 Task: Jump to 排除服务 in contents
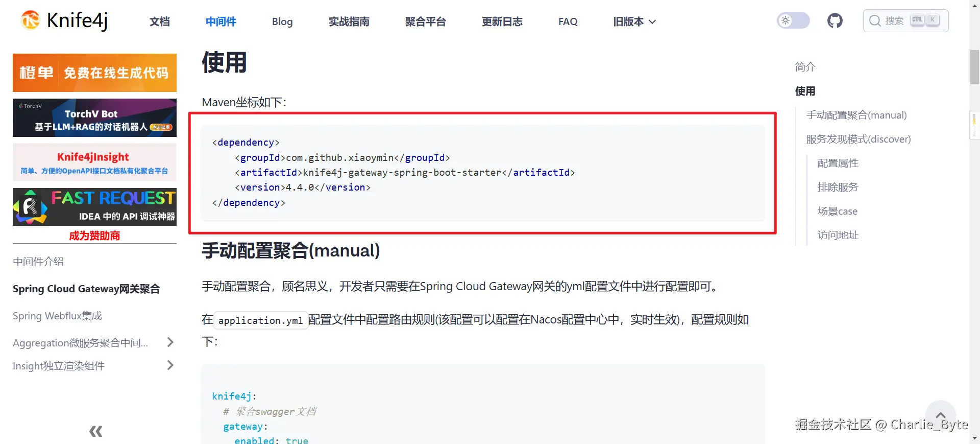[x=838, y=187]
